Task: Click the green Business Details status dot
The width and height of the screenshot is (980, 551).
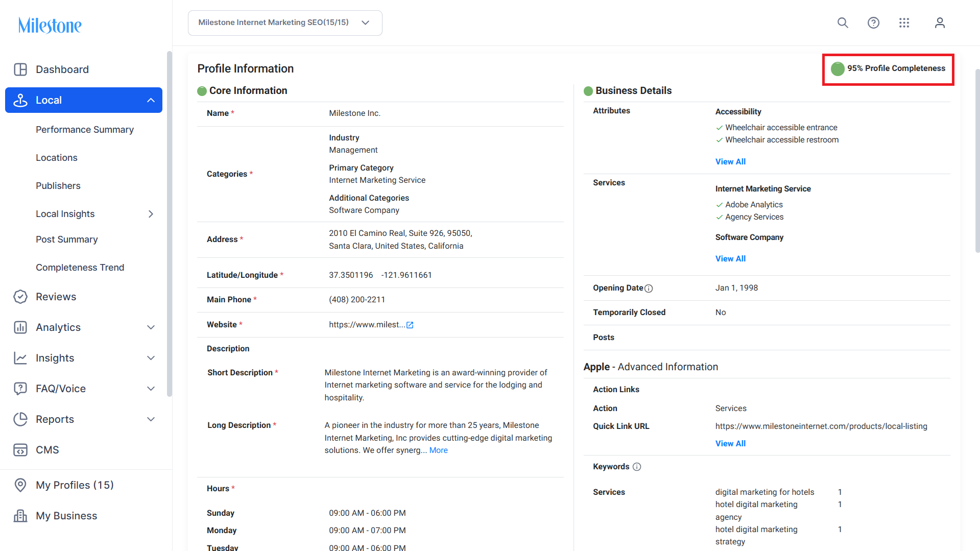Action: coord(588,91)
